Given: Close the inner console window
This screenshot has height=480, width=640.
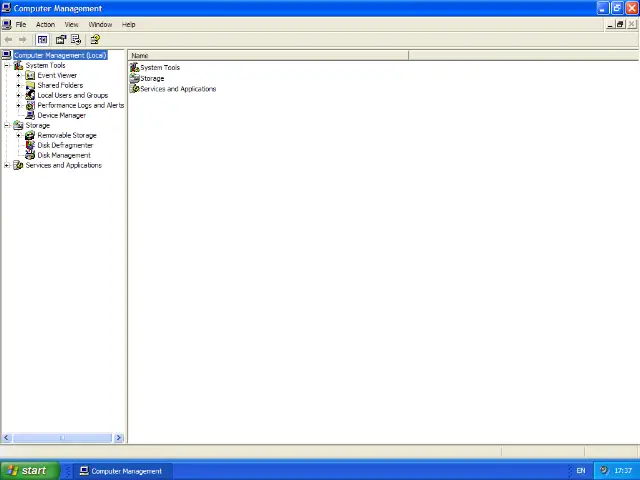Looking at the screenshot, I should pos(631,24).
